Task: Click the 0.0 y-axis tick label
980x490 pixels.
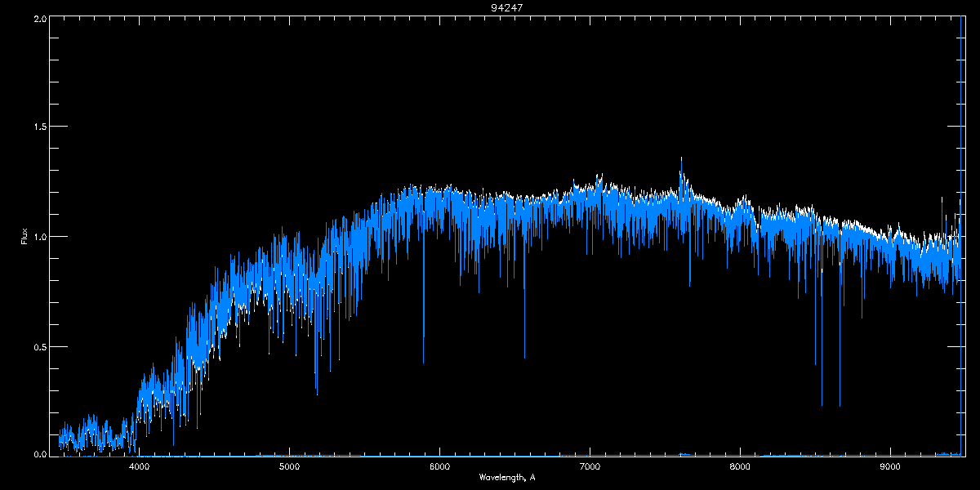Action: pyautogui.click(x=38, y=453)
